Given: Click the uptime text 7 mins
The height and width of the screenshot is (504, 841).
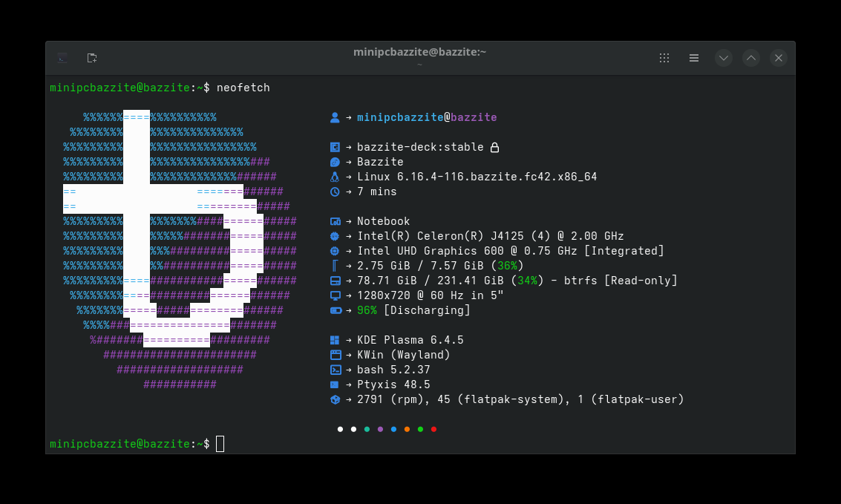Looking at the screenshot, I should tap(377, 192).
